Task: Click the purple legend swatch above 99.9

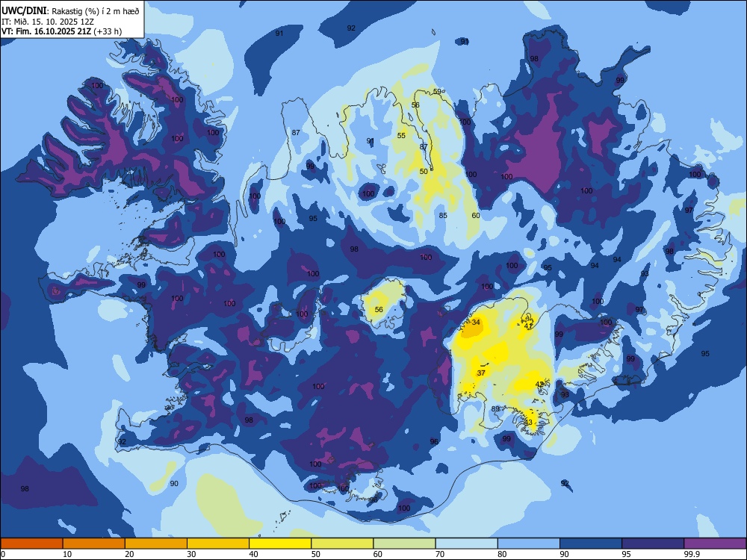Action: [x=715, y=544]
